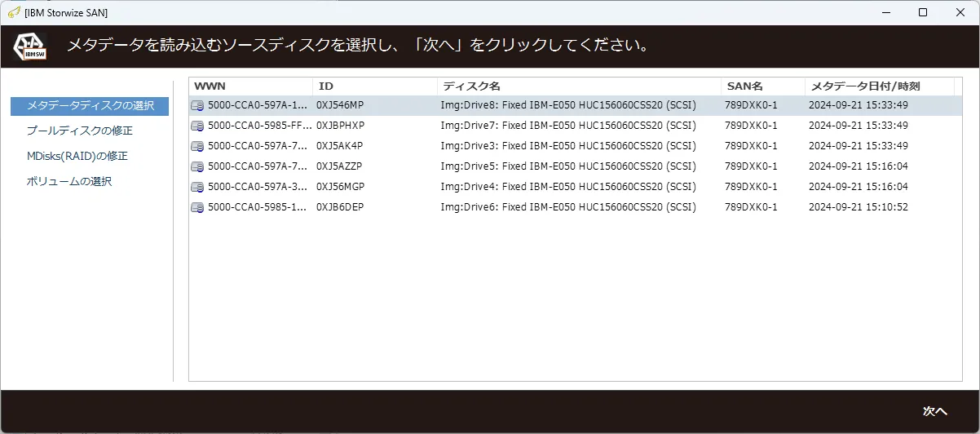The image size is (980, 434).
Task: Minimize the IBM Storwize SAN window
Action: (885, 12)
